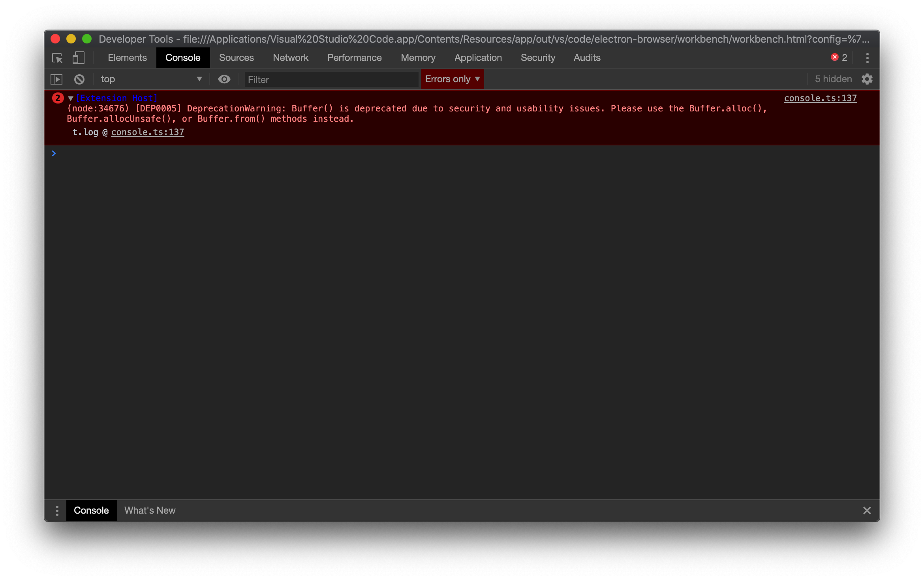Click the Filter text field
This screenshot has height=580, width=924.
(332, 79)
